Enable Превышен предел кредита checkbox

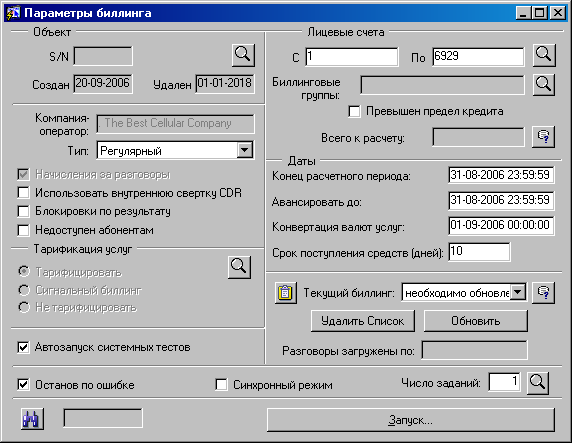(x=354, y=111)
